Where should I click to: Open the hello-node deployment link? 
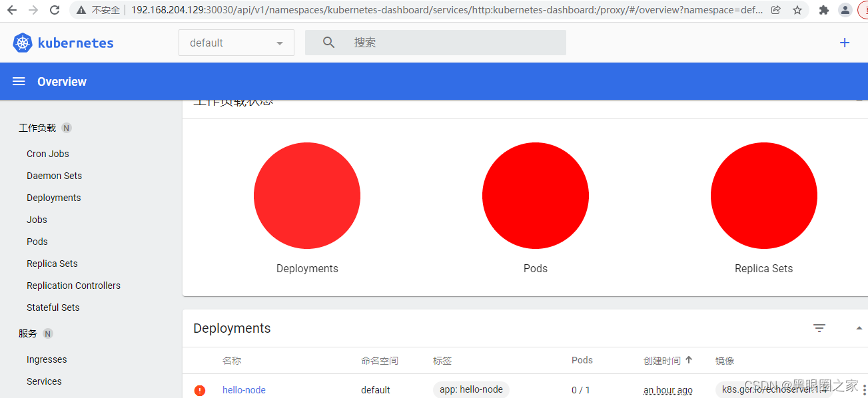(x=244, y=390)
